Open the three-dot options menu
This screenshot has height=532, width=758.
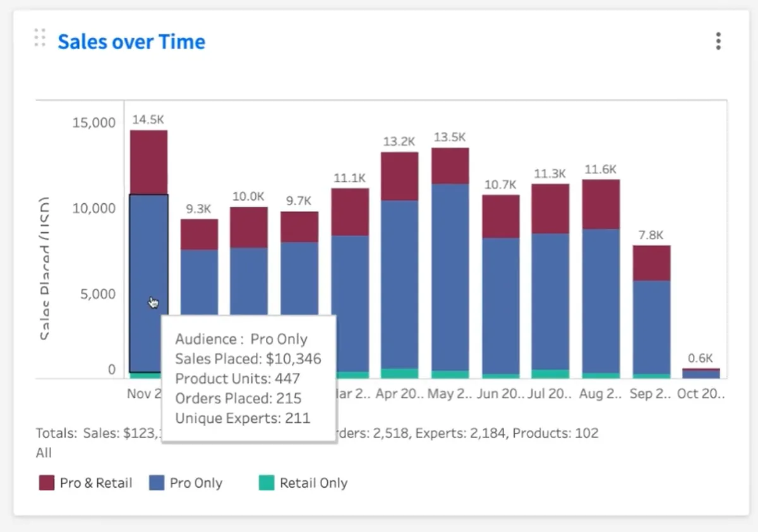(x=718, y=42)
